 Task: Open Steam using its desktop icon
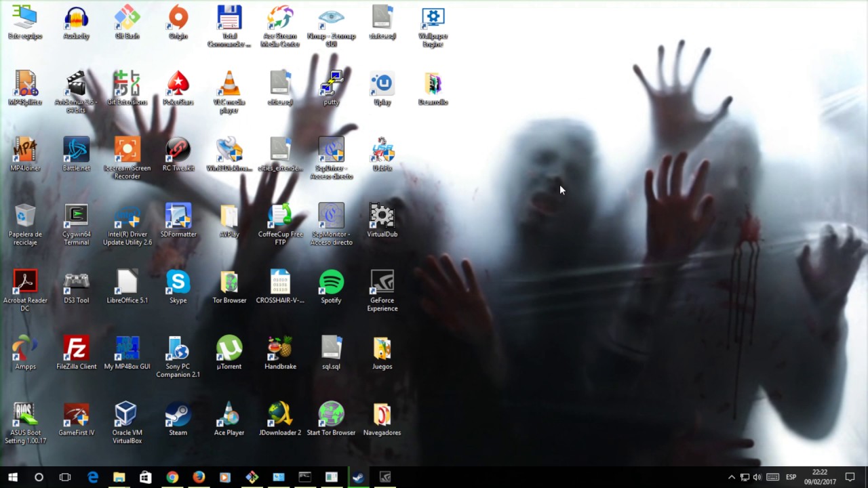click(x=178, y=413)
